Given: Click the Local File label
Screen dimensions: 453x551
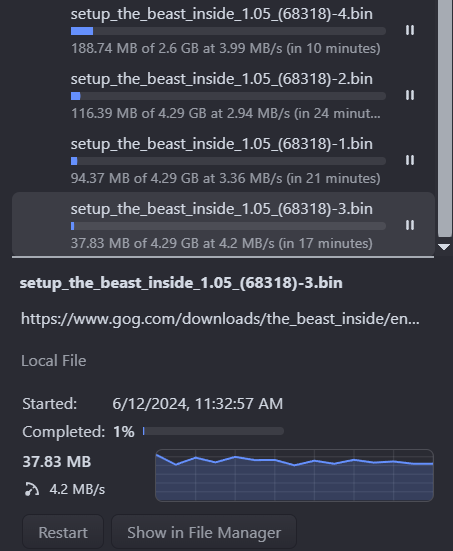Looking at the screenshot, I should coord(53,361).
